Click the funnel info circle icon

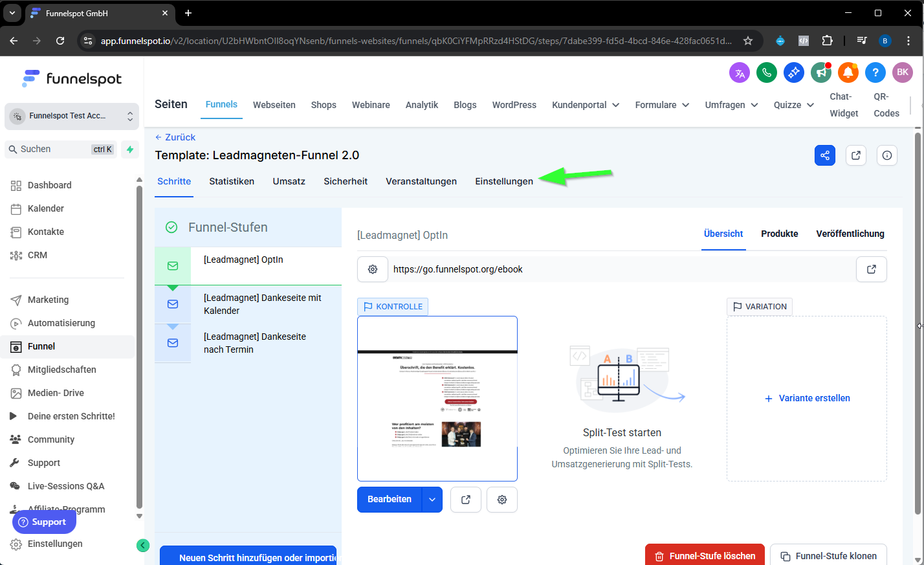pos(887,155)
